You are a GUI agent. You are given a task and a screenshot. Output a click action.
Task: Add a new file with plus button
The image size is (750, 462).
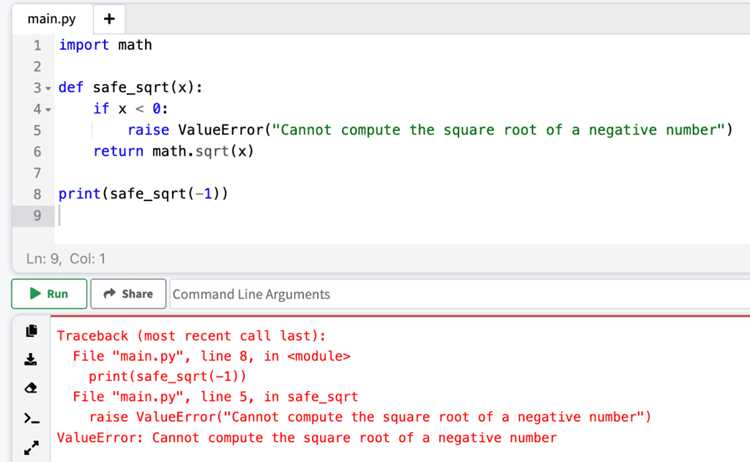(109, 19)
